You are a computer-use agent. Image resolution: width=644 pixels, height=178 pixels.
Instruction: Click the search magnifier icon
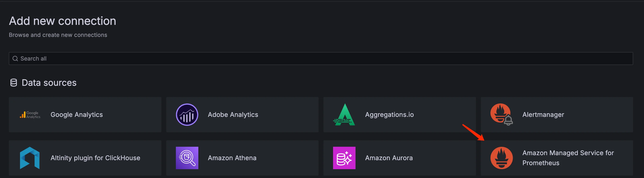[15, 59]
